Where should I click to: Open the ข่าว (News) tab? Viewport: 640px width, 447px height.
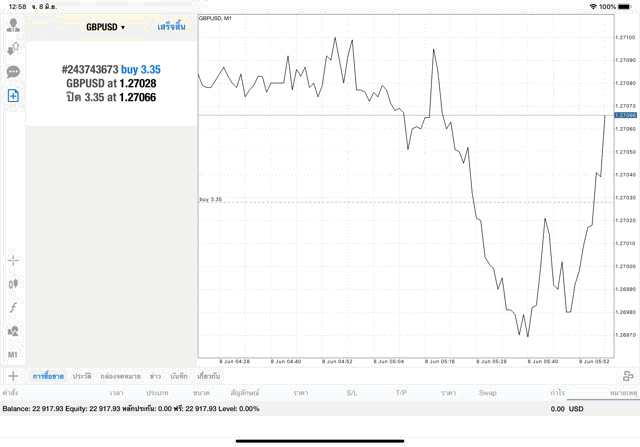pos(155,376)
